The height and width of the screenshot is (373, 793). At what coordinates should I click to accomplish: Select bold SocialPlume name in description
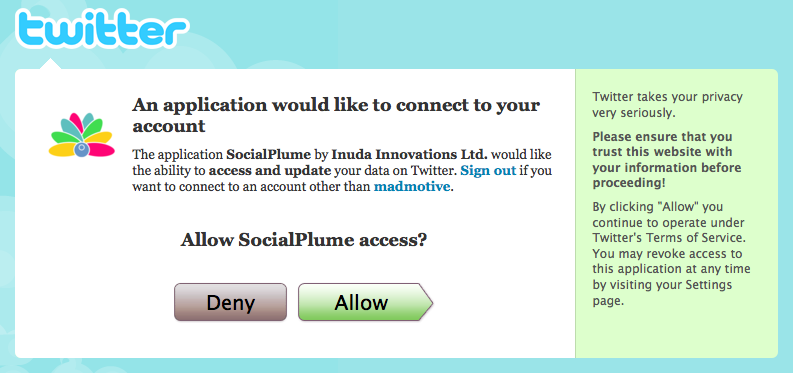tap(258, 154)
